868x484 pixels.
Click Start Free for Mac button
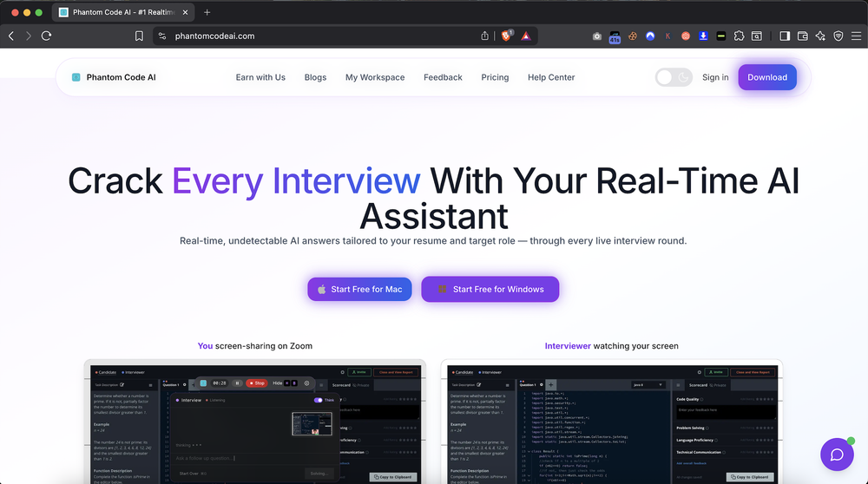[360, 290]
